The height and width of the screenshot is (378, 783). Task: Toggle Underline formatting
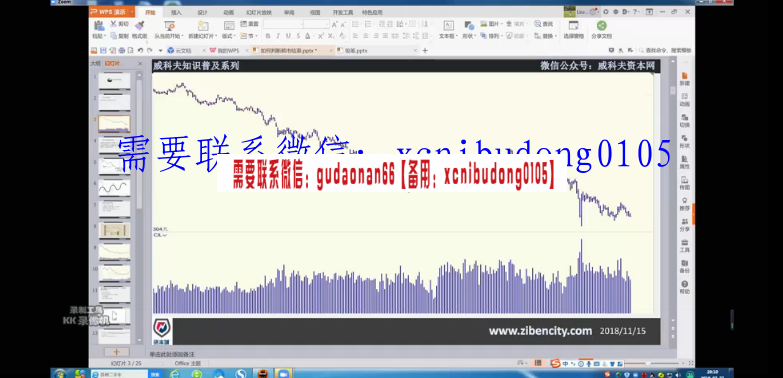[x=288, y=36]
